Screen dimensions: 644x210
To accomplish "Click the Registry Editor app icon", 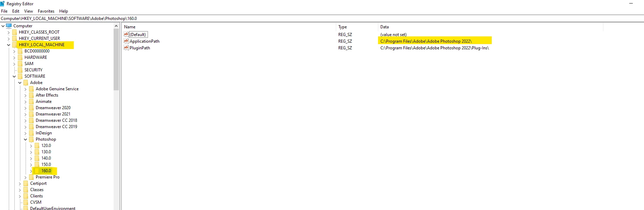I will click(x=2, y=3).
